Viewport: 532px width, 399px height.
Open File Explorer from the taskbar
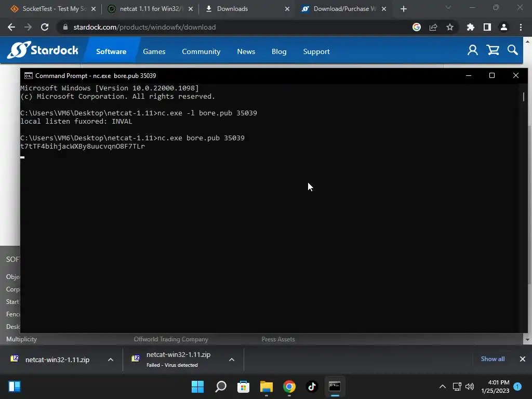(267, 387)
